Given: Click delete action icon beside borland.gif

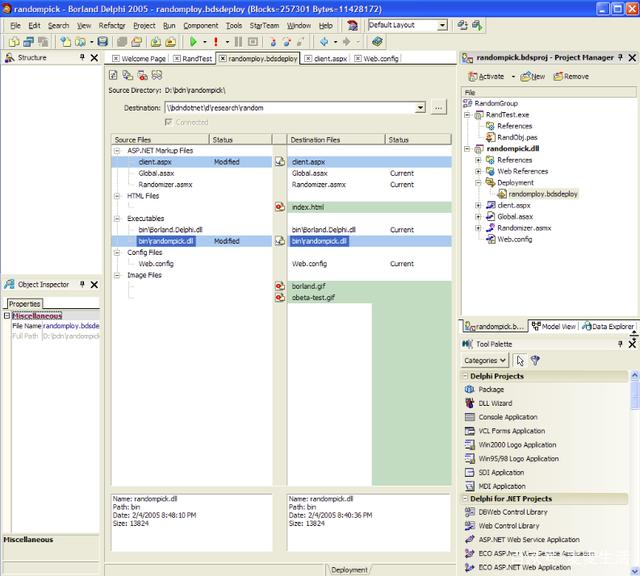Looking at the screenshot, I should click(280, 286).
